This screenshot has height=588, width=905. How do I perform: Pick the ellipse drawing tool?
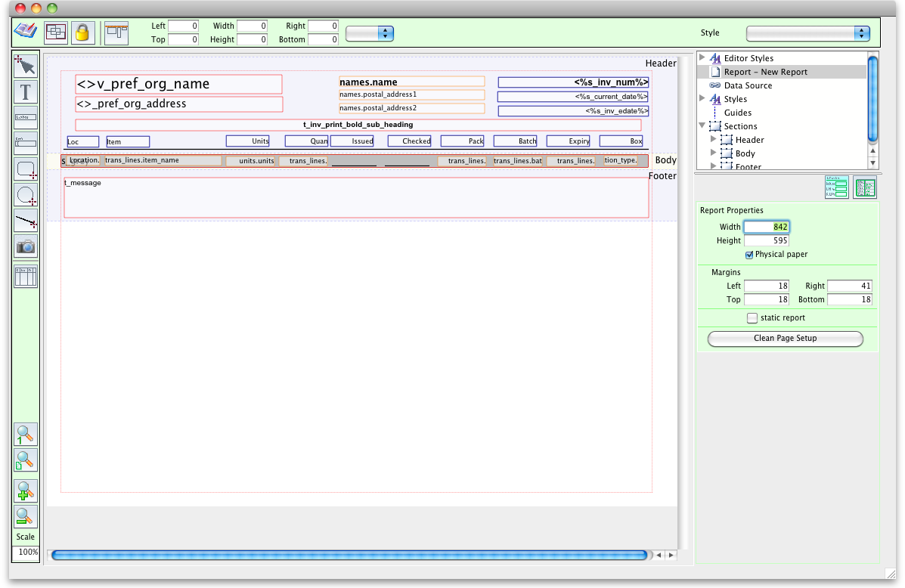(26, 196)
